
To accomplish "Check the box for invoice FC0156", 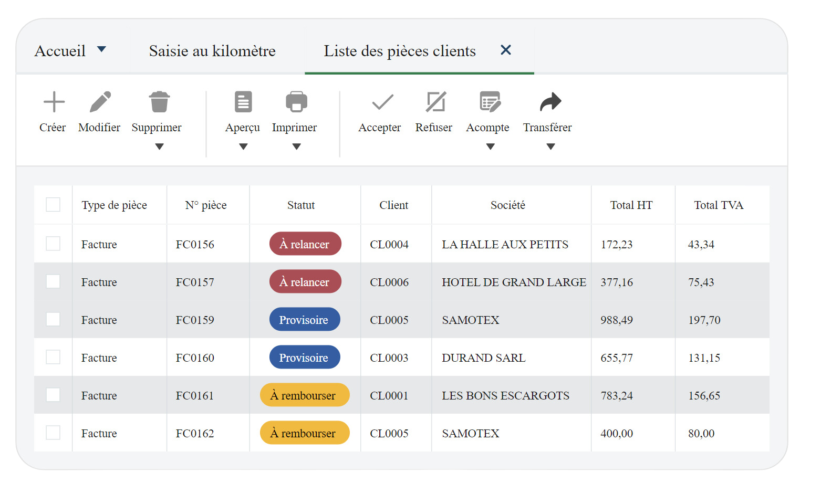I will pyautogui.click(x=53, y=244).
